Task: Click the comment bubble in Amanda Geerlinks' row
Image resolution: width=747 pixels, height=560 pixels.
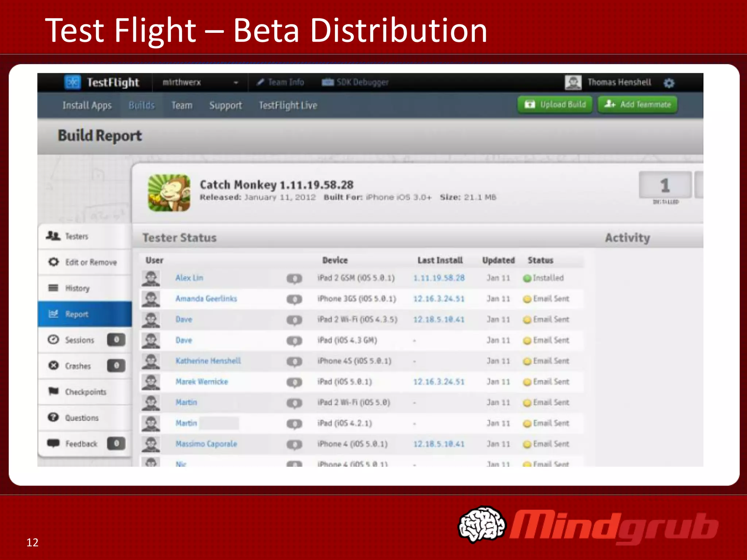Action: tap(294, 300)
